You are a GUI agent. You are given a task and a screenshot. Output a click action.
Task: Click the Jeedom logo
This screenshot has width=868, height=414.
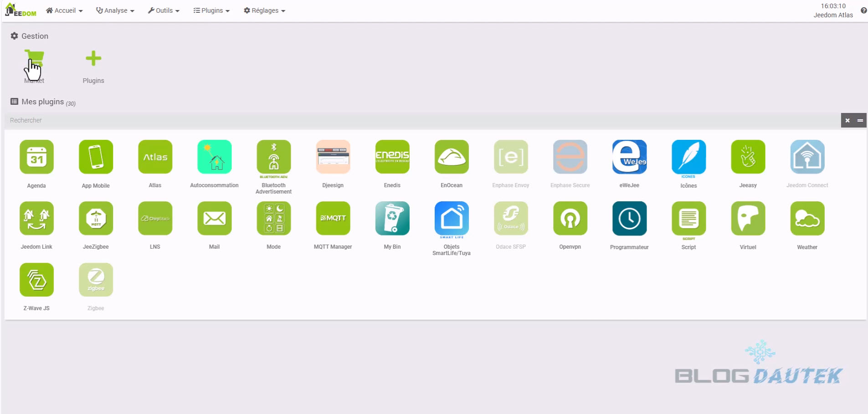[21, 10]
